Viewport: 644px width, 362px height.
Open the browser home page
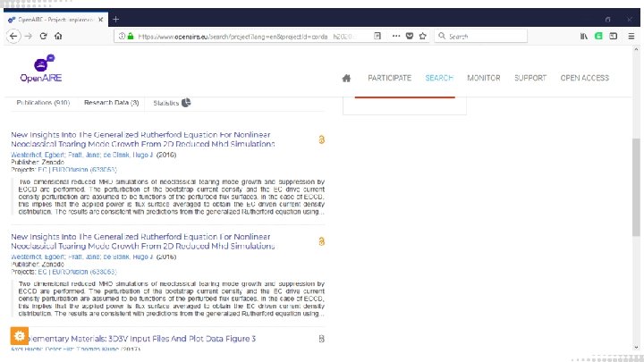point(58,36)
